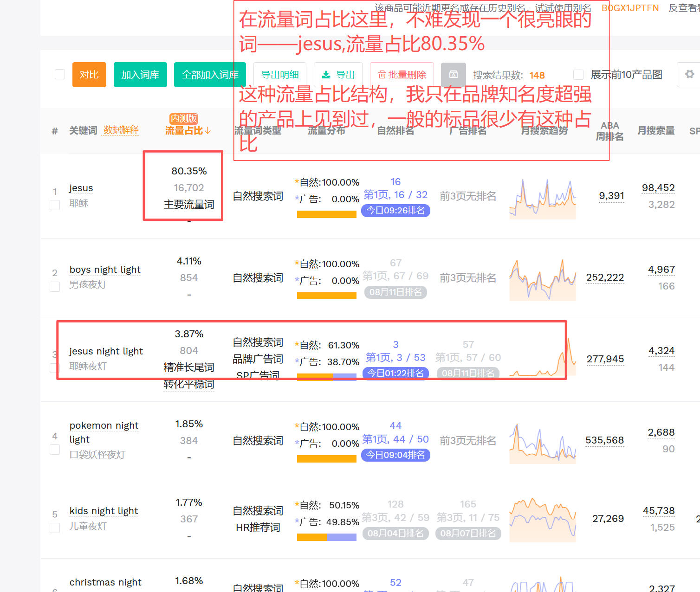This screenshot has height=592, width=700.
Task: Click the keyword jesus night light
Action: [x=106, y=351]
